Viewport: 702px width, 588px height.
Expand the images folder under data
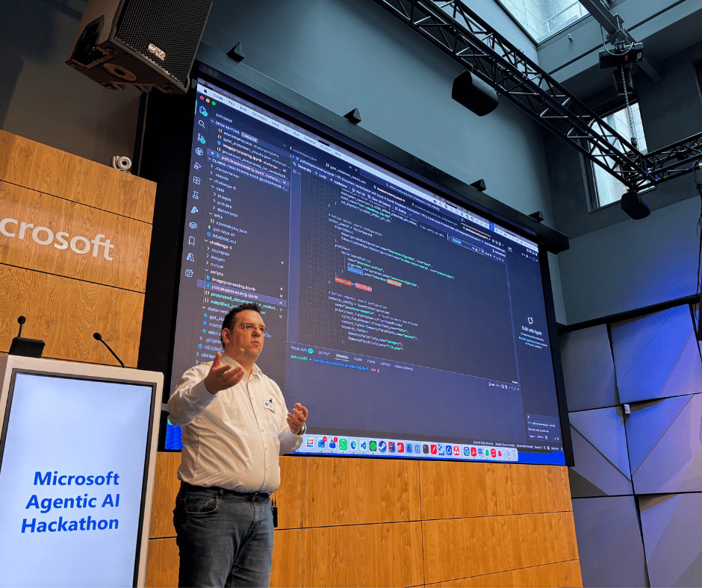[223, 197]
